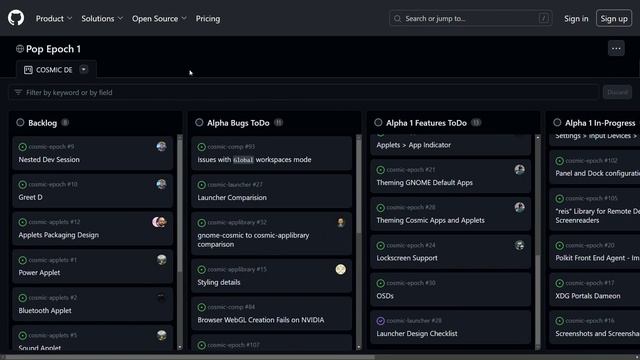The width and height of the screenshot is (640, 360).
Task: Expand the Solutions dropdown
Action: [x=102, y=18]
